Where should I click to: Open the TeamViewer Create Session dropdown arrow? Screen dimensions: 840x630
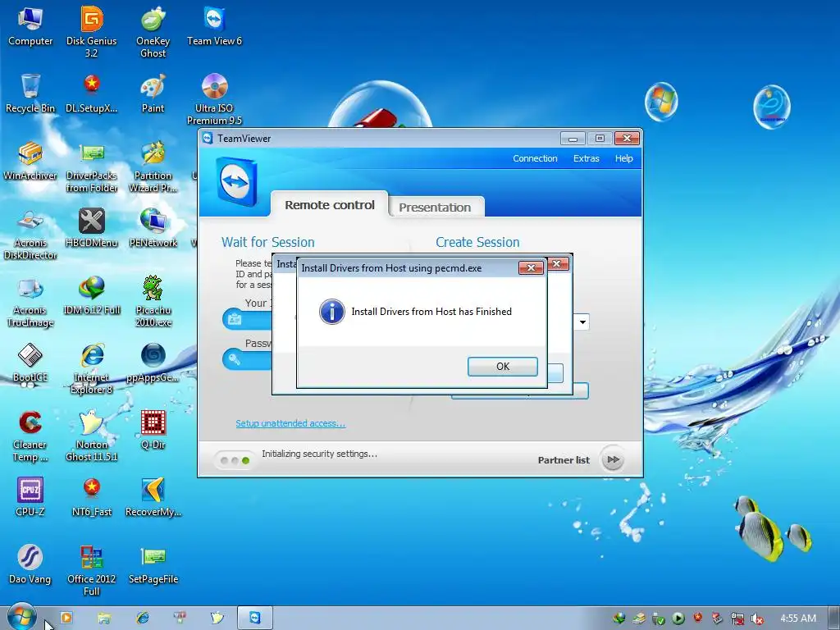pos(582,322)
